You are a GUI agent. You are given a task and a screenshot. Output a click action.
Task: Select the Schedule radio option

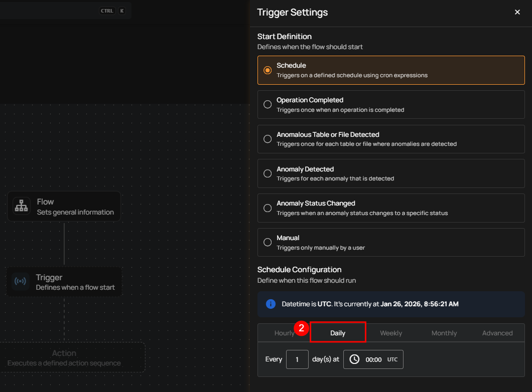coord(268,70)
